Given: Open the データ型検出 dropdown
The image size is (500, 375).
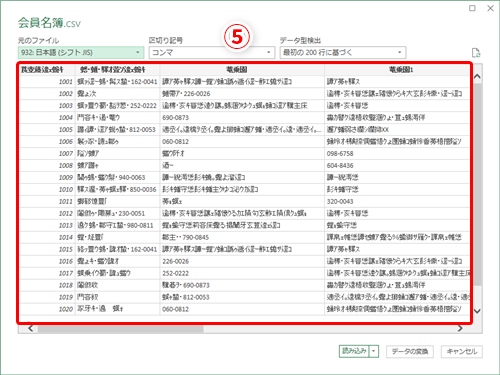Looking at the screenshot, I should (x=343, y=52).
